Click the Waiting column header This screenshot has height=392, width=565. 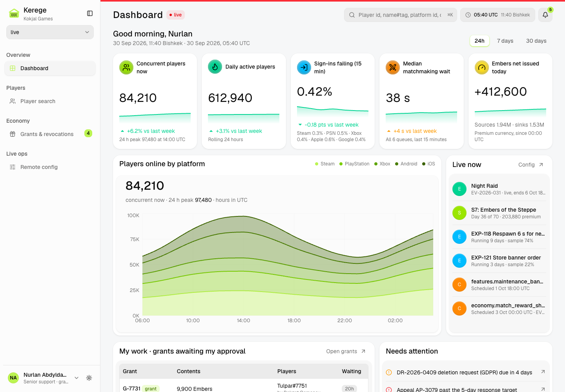pos(352,371)
